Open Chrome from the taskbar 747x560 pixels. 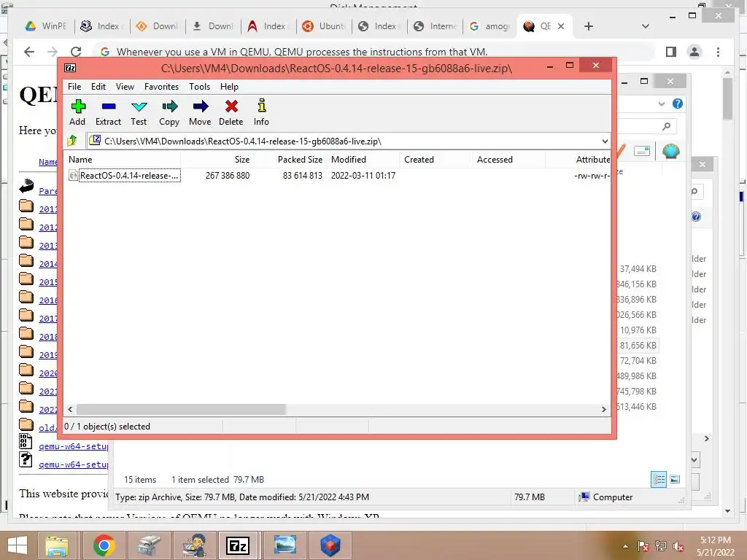104,545
